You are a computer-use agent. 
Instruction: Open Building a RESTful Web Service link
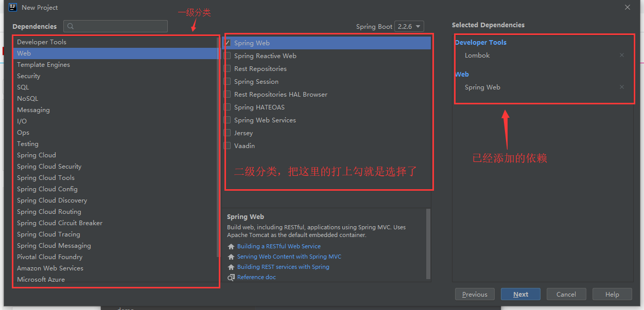pyautogui.click(x=279, y=246)
